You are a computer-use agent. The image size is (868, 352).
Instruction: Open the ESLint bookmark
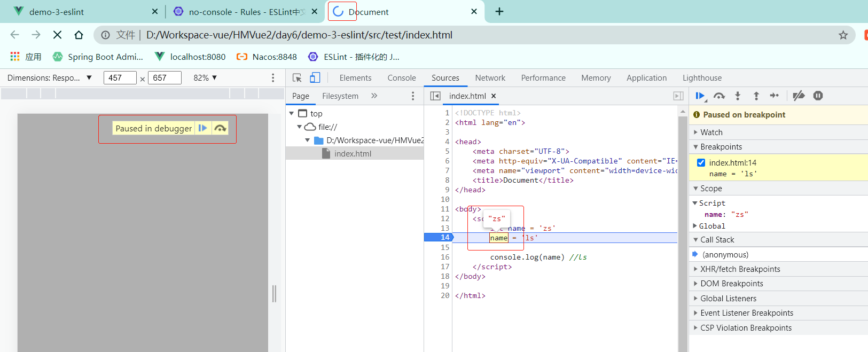tap(354, 57)
